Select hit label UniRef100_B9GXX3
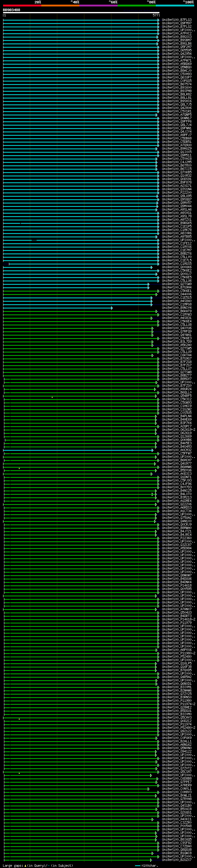This screenshot has width=197, height=868. [x=177, y=37]
